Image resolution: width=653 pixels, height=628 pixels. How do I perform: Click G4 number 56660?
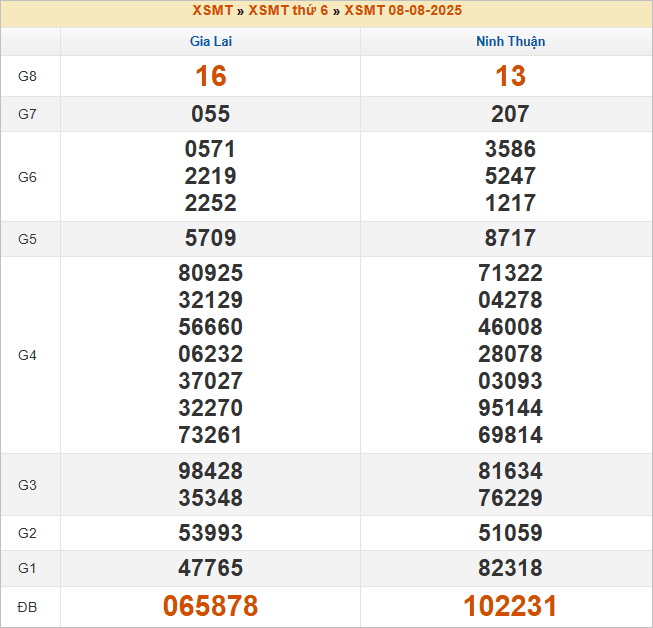click(211, 327)
